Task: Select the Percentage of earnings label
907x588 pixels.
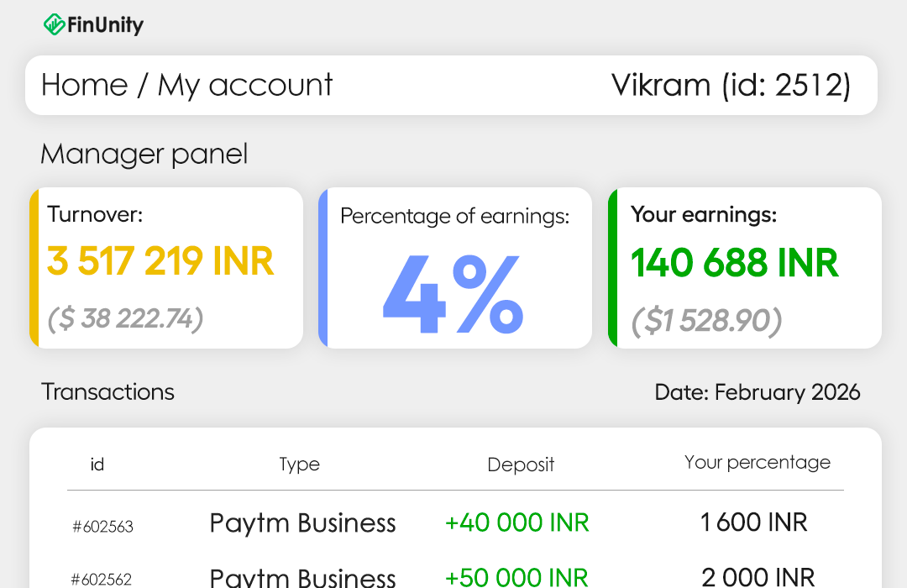Action: click(x=454, y=216)
